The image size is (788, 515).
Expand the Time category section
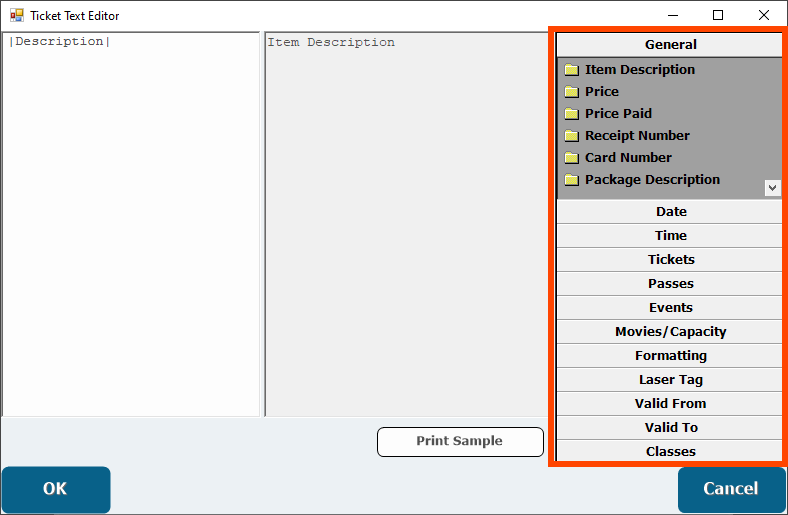[x=670, y=236]
